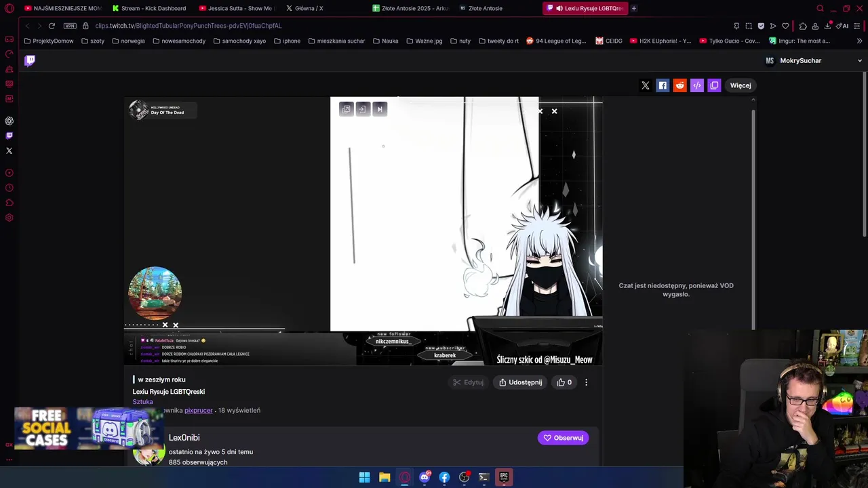Viewport: 868px width, 488px height.
Task: Follow LexOnibi with Obserwuj button
Action: pyautogui.click(x=563, y=438)
